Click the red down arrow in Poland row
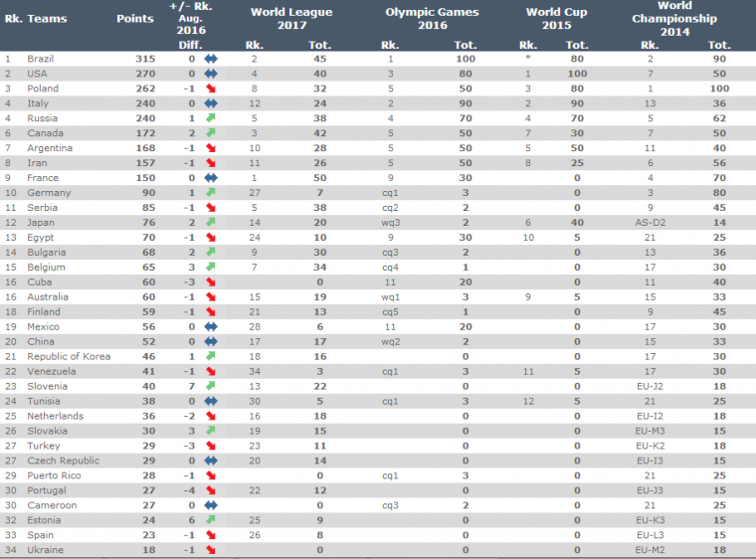 211,89
